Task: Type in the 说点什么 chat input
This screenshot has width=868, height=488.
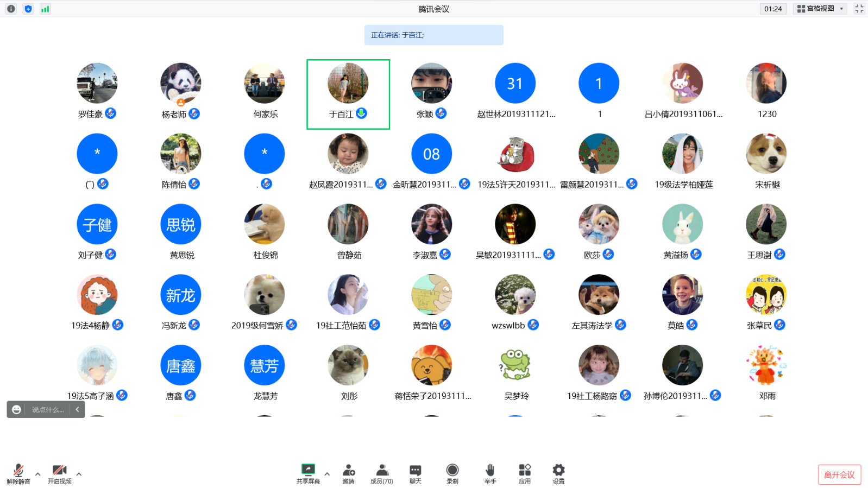Action: point(47,410)
